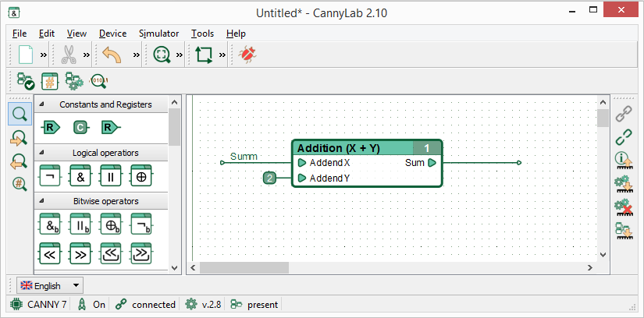Click the orange hash numbering icon

point(50,81)
